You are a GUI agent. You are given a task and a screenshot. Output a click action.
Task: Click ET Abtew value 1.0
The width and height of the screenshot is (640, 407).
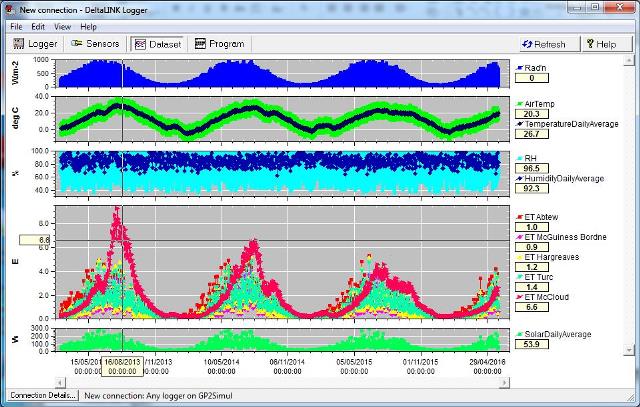(x=532, y=227)
